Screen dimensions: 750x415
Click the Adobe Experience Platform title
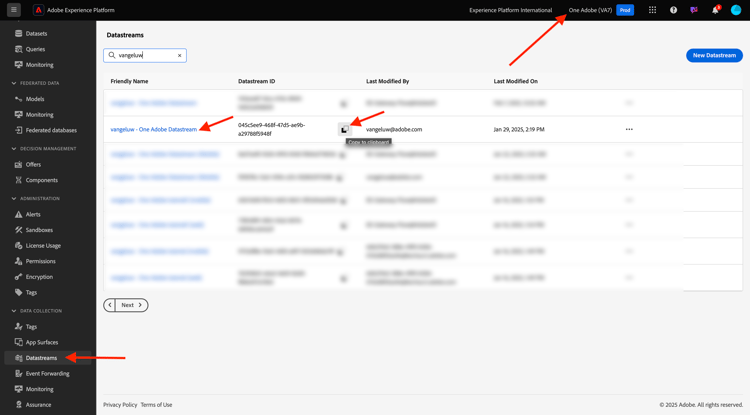(81, 10)
